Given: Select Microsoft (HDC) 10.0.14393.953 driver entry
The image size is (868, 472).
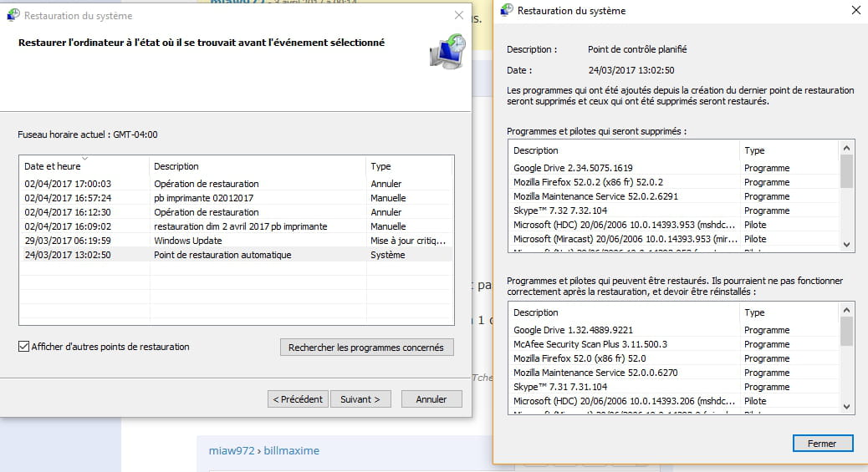Looking at the screenshot, I should [674, 225].
